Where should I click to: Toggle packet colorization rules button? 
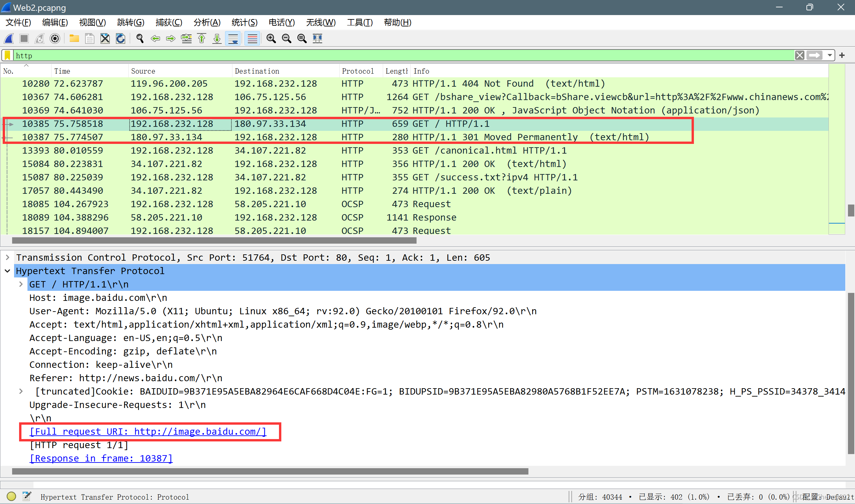pos(252,38)
